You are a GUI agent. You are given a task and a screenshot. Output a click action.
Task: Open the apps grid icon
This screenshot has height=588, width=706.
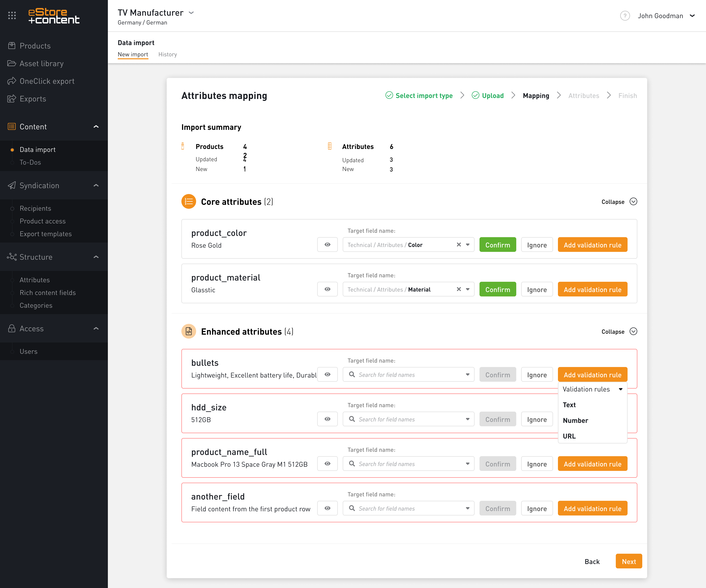(x=12, y=15)
